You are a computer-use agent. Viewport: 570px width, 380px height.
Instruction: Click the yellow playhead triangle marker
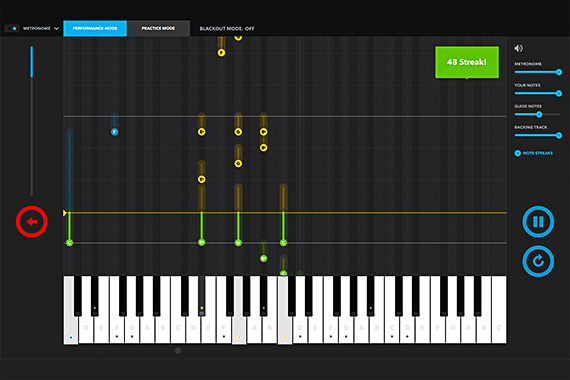pos(65,213)
